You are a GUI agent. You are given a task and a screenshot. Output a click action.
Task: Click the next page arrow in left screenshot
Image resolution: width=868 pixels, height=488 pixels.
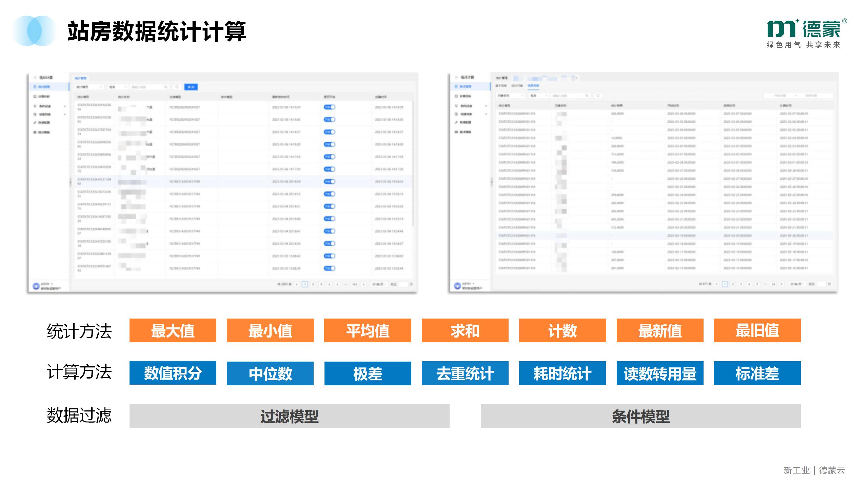coord(363,284)
